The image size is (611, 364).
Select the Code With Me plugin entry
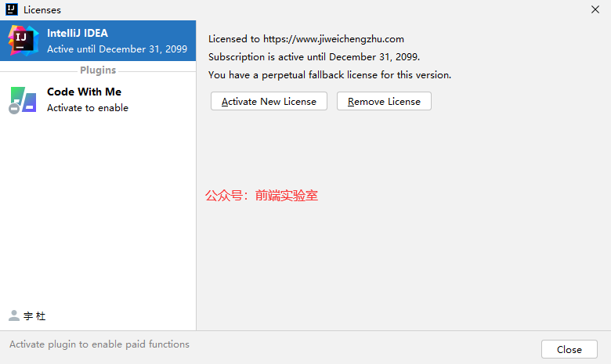point(98,99)
